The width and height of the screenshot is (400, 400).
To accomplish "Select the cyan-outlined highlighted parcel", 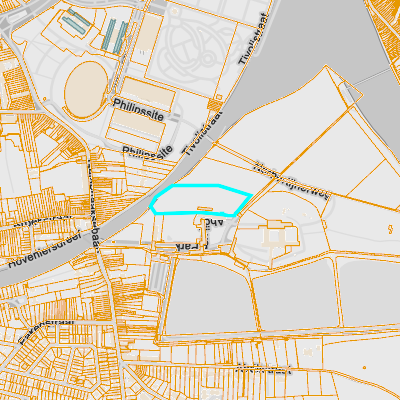I will click(201, 200).
